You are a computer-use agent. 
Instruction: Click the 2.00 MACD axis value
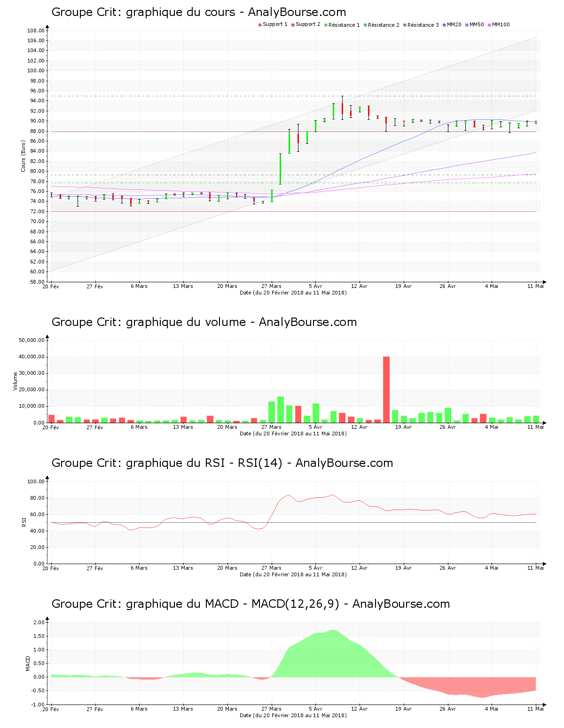pyautogui.click(x=39, y=622)
